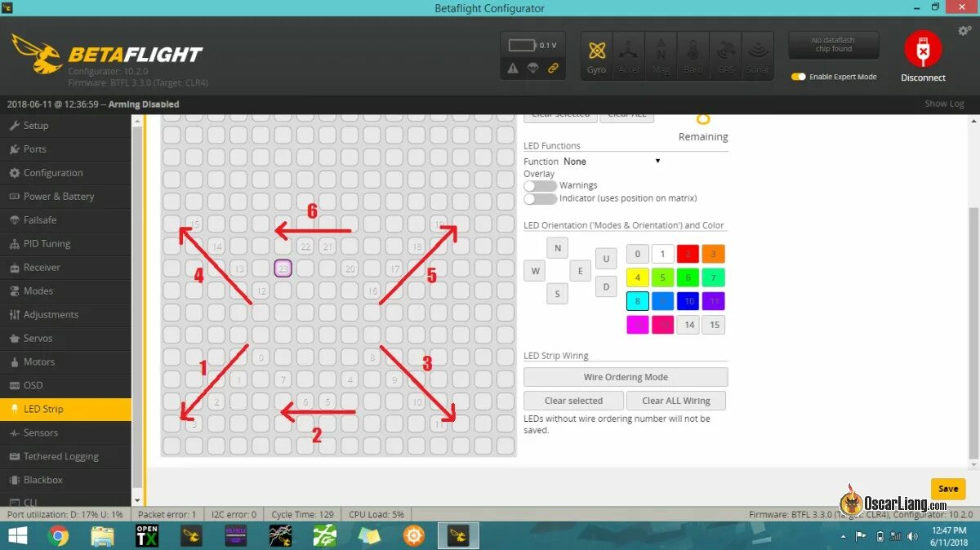Click the left panel scroll down arrow
Viewport: 980px width, 550px height.
[137, 500]
